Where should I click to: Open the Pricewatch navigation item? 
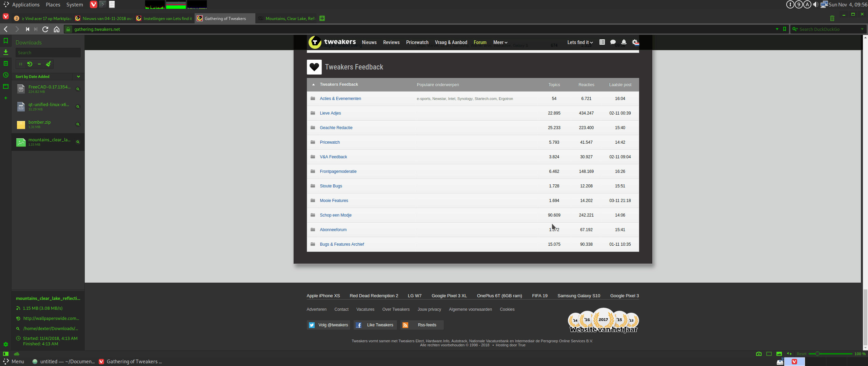point(417,42)
